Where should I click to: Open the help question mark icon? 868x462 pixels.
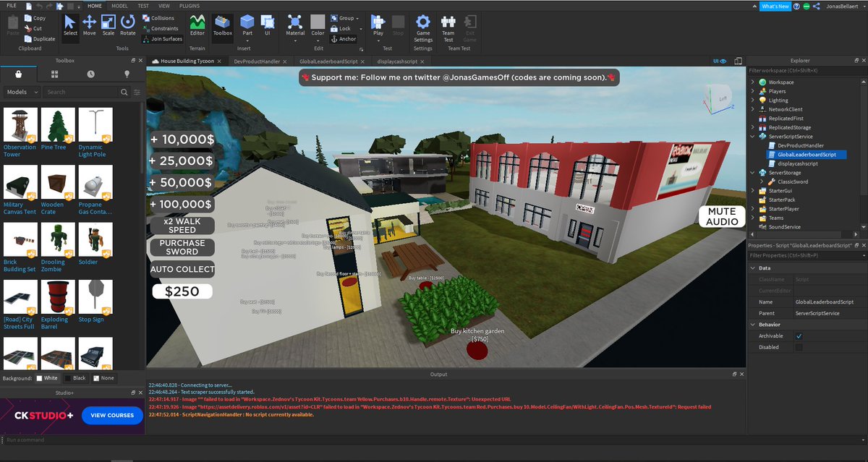tap(796, 6)
